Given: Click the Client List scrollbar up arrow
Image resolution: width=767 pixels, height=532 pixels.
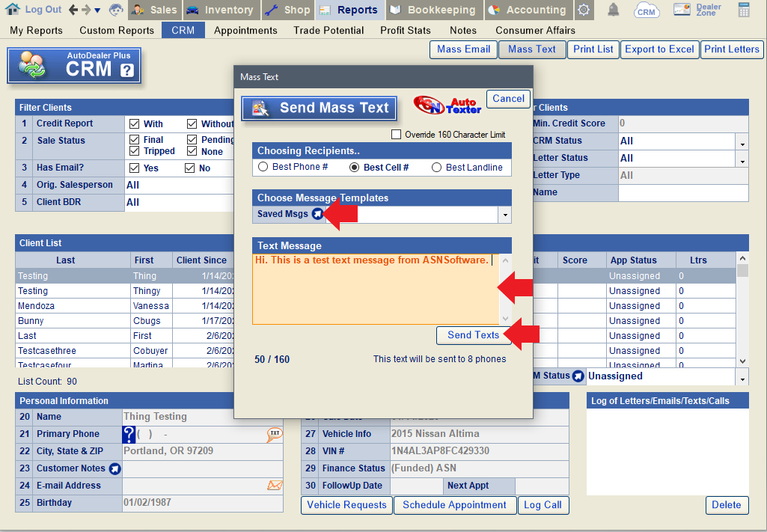Looking at the screenshot, I should point(742,258).
